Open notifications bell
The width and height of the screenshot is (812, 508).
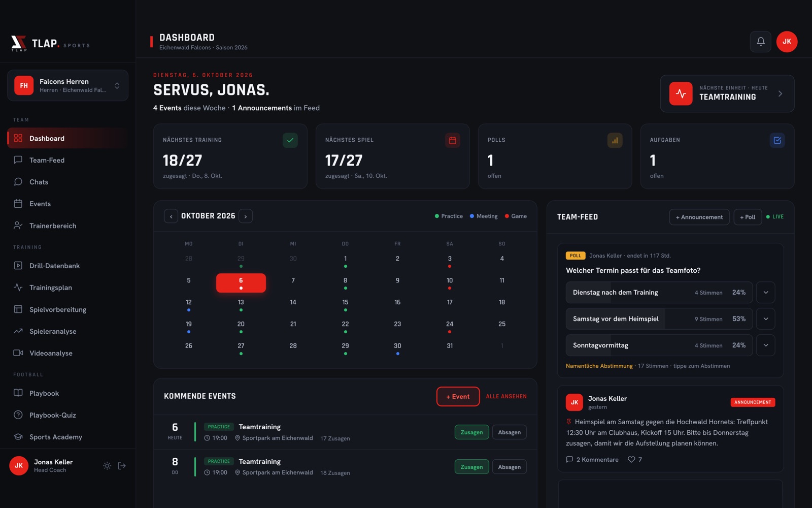(x=760, y=42)
